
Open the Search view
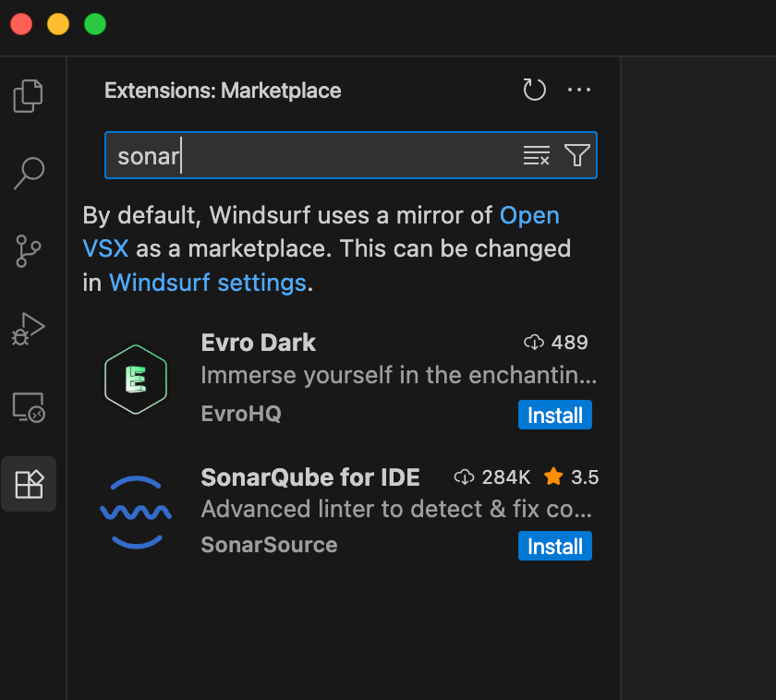[29, 173]
